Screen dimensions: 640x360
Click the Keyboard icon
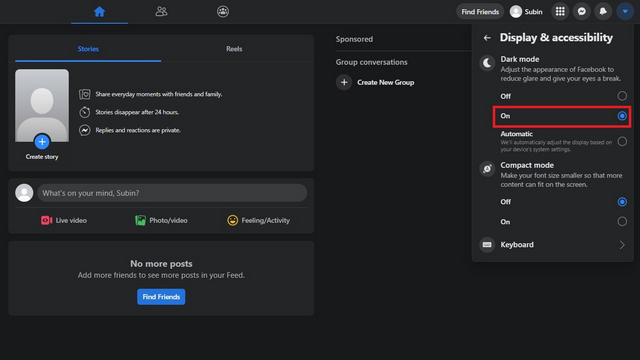487,244
